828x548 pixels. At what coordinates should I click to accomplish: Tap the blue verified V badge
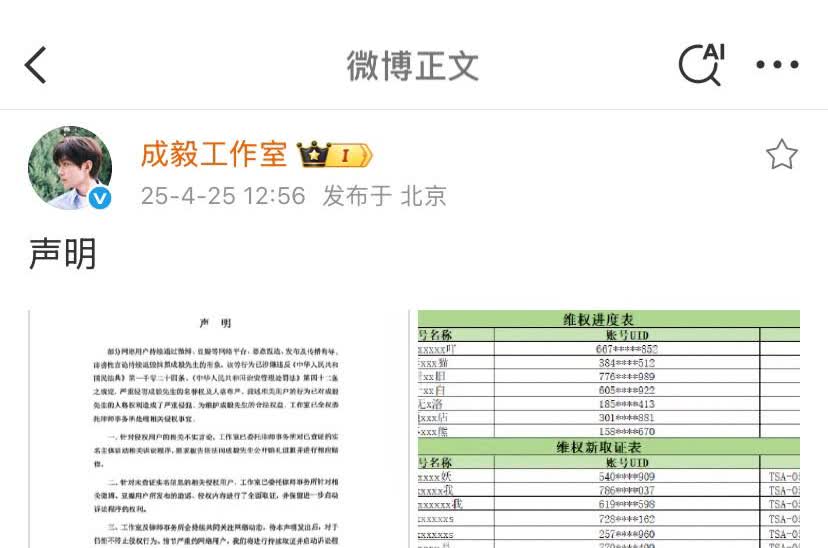click(x=100, y=198)
